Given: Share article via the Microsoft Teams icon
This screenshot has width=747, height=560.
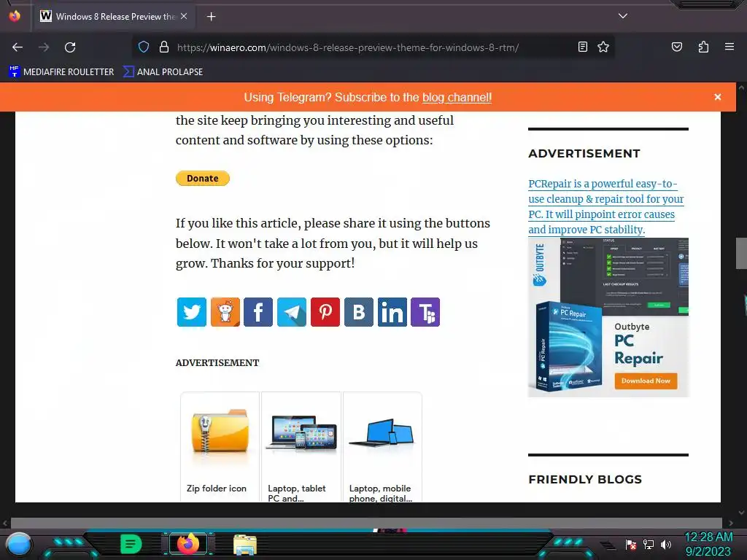Looking at the screenshot, I should pyautogui.click(x=425, y=312).
